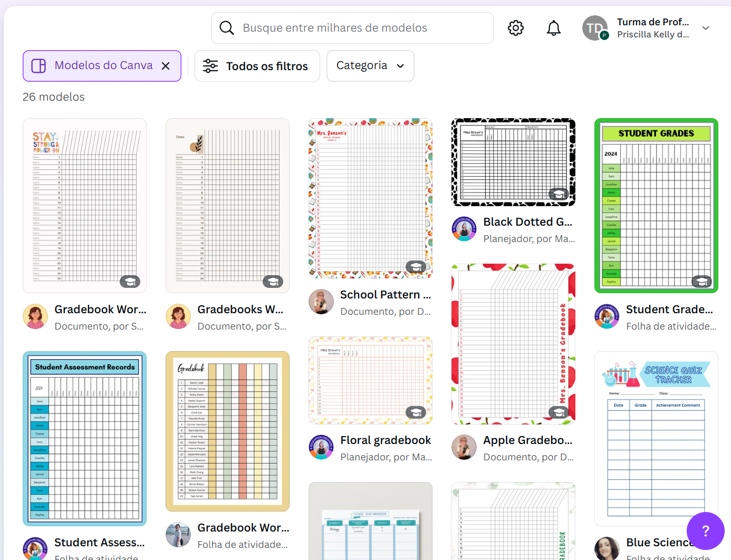The height and width of the screenshot is (560, 731).
Task: Open the Black Dotted gradebook thumbnail
Action: click(x=514, y=162)
